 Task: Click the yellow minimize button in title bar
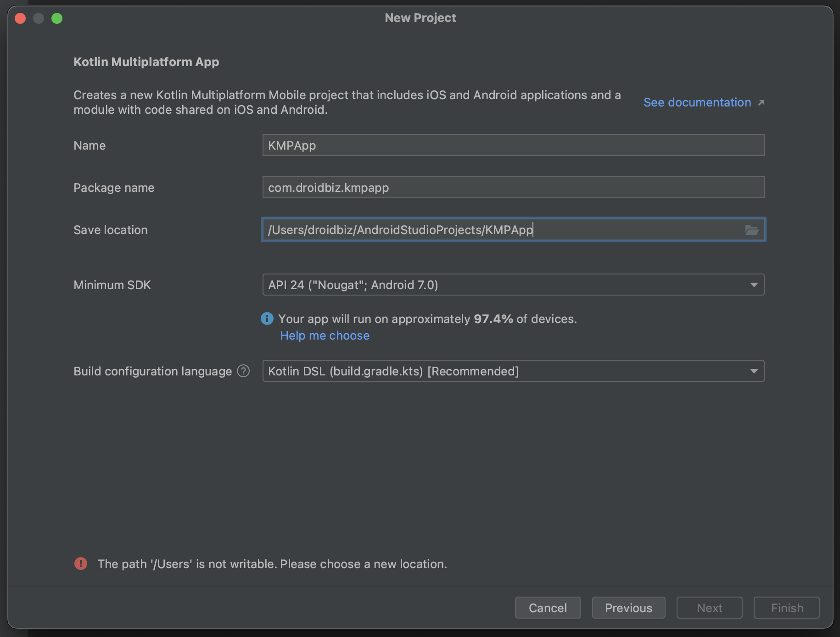click(x=39, y=18)
